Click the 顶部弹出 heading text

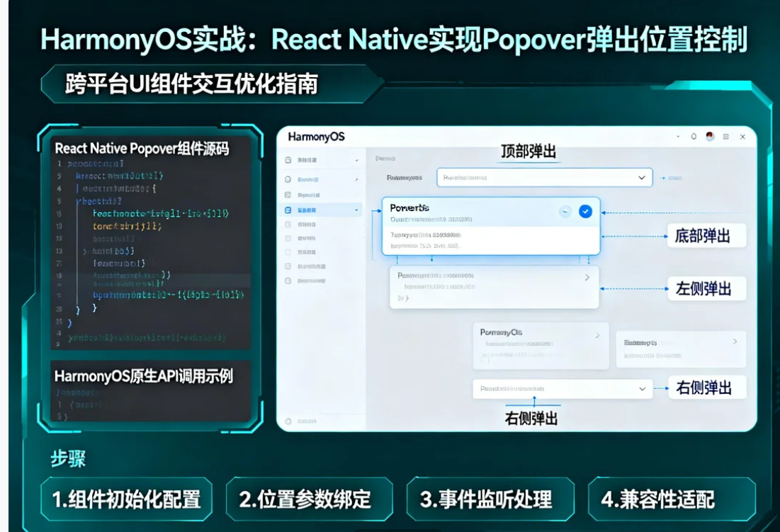(529, 151)
